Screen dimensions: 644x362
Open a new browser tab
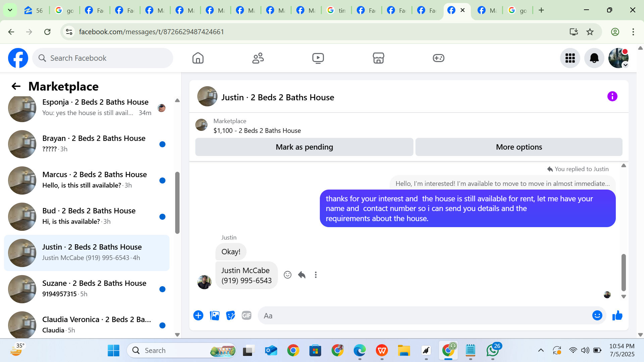point(541,10)
